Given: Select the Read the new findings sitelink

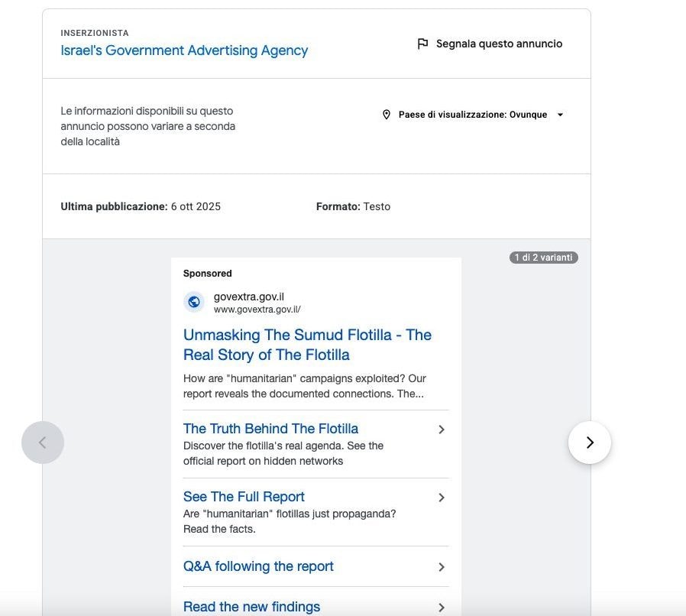Looking at the screenshot, I should click(251, 607).
